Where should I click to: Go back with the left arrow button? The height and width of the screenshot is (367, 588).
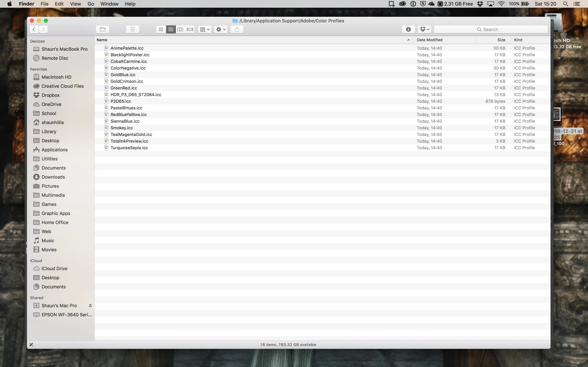click(x=34, y=29)
